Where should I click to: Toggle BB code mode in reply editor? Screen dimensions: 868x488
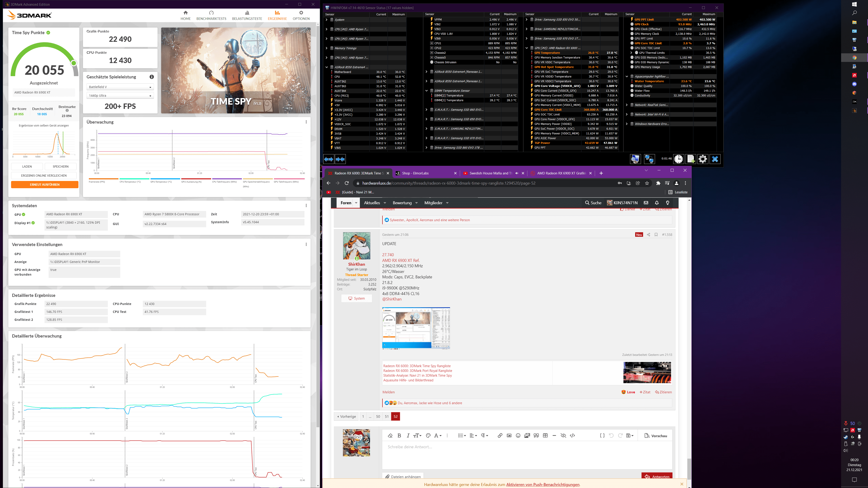click(x=602, y=435)
